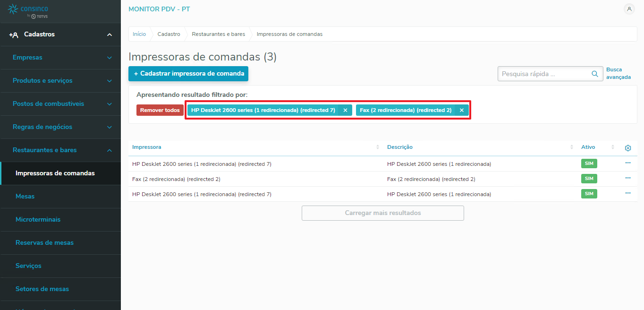Open actions menu for last HP DeskJet row
This screenshot has width=644, height=310.
(x=628, y=193)
